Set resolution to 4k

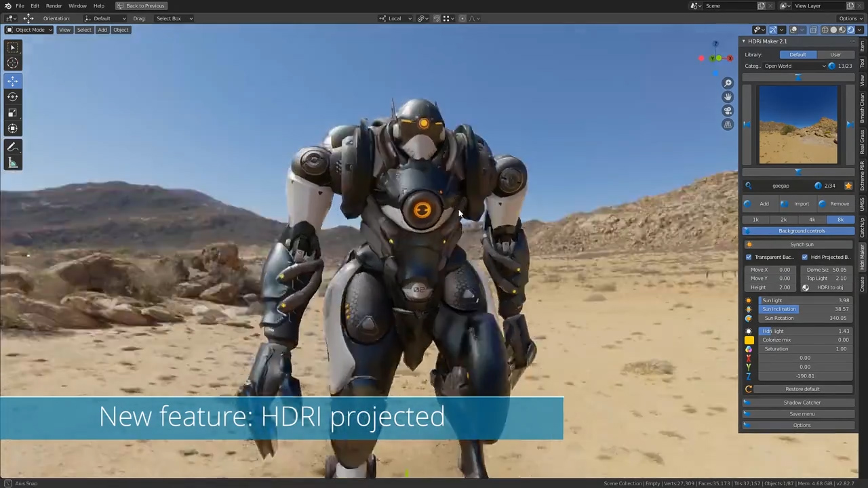click(812, 220)
